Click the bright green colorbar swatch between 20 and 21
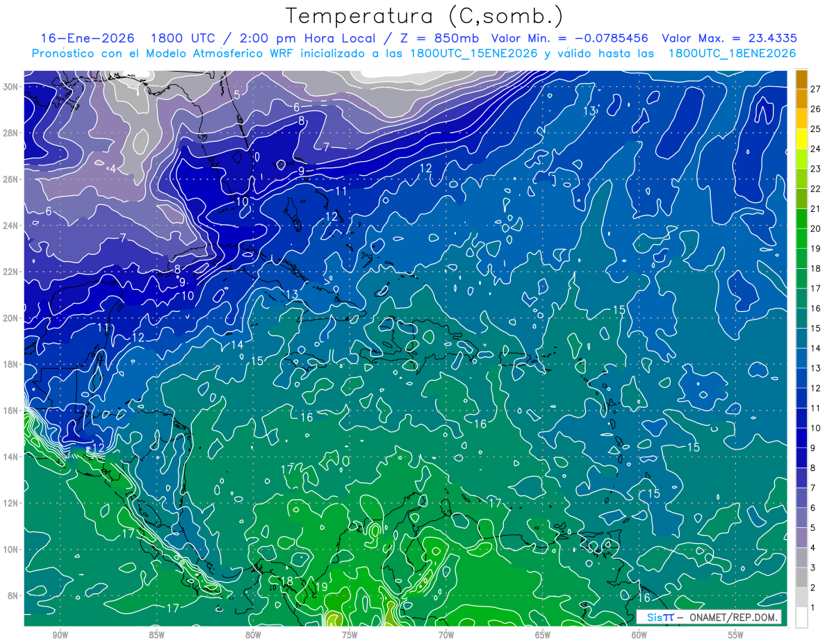The width and height of the screenshot is (834, 644). (801, 218)
